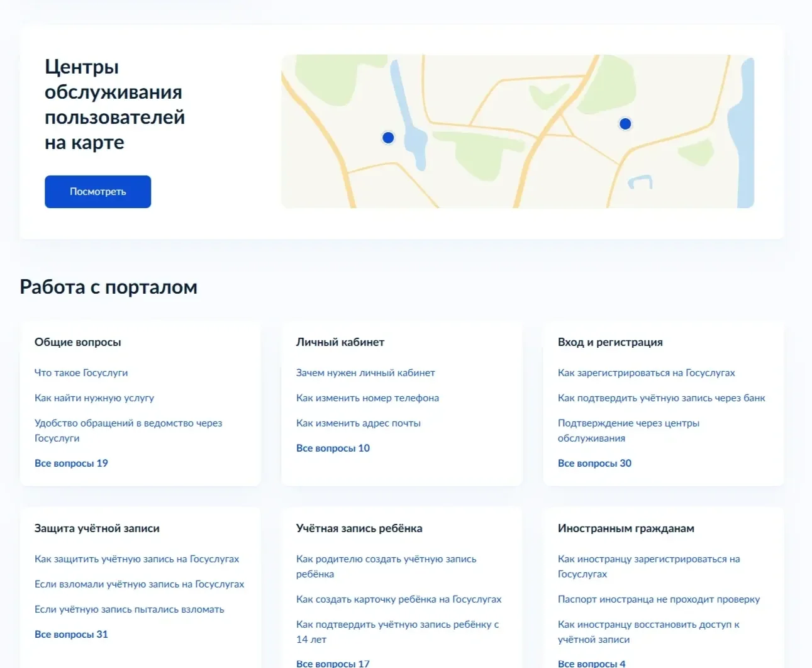Show Все вопросы 19 in Общие вопросы
The image size is (812, 668).
click(x=71, y=464)
